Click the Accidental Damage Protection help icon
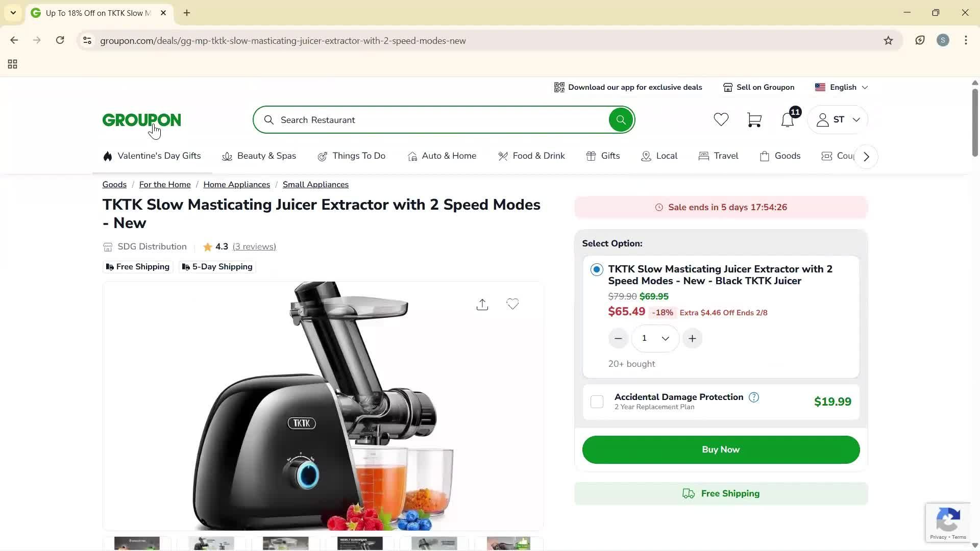980x551 pixels. (754, 397)
